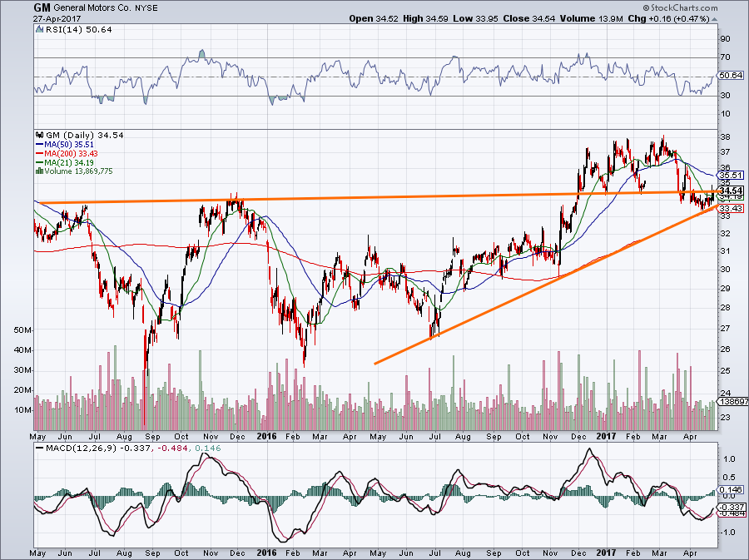This screenshot has width=749, height=560.
Task: Click the black line swatch before MACD(12,26,9)
Action: (39, 448)
